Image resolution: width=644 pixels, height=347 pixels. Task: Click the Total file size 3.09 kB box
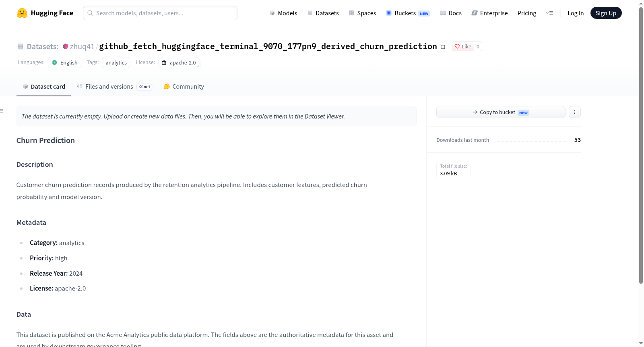453,170
